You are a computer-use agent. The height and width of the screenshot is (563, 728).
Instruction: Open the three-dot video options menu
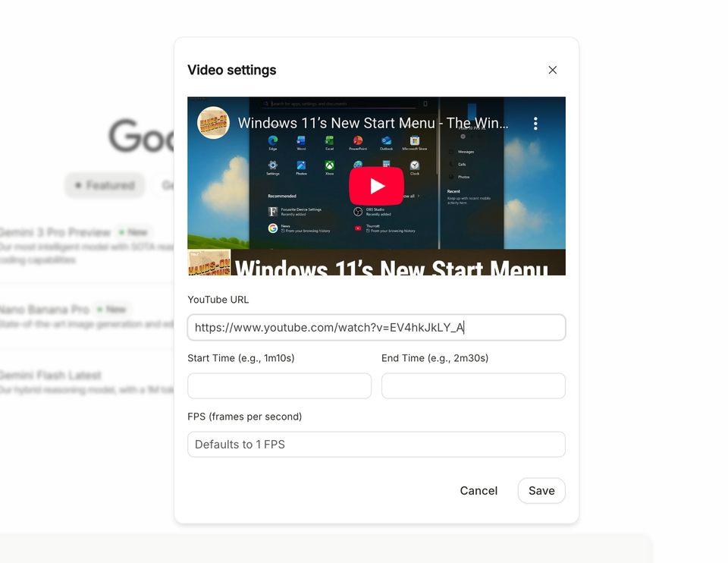535,123
